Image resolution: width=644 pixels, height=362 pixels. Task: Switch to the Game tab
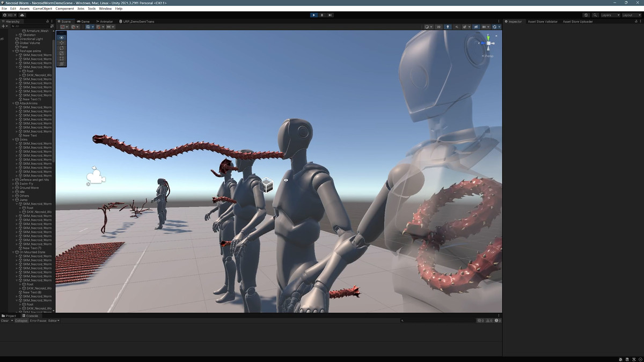[x=83, y=21]
